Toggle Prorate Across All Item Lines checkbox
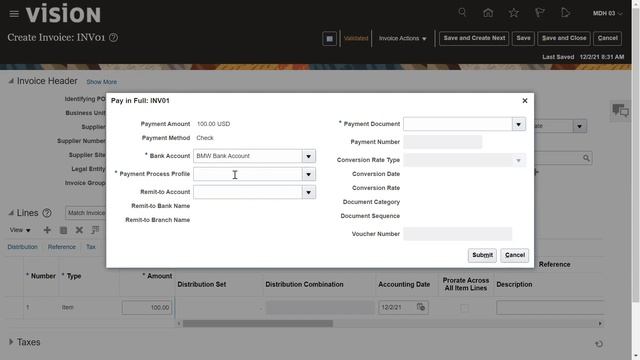 [464, 308]
